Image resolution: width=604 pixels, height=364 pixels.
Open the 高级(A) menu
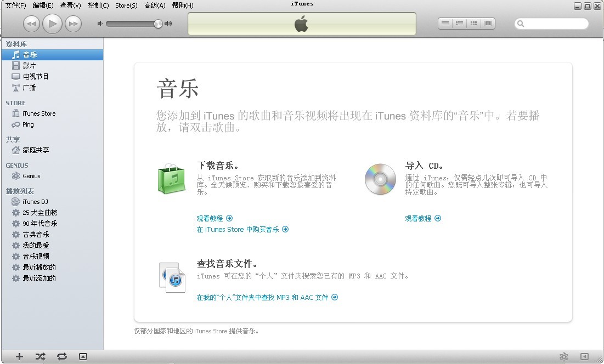click(154, 5)
